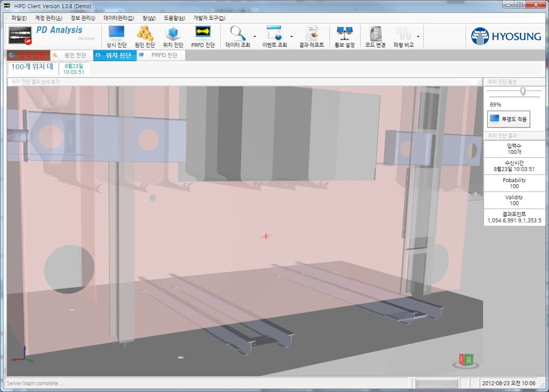The width and height of the screenshot is (549, 392).
Task: Click the XYZ axis indicator in 3D view
Action: click(22, 355)
